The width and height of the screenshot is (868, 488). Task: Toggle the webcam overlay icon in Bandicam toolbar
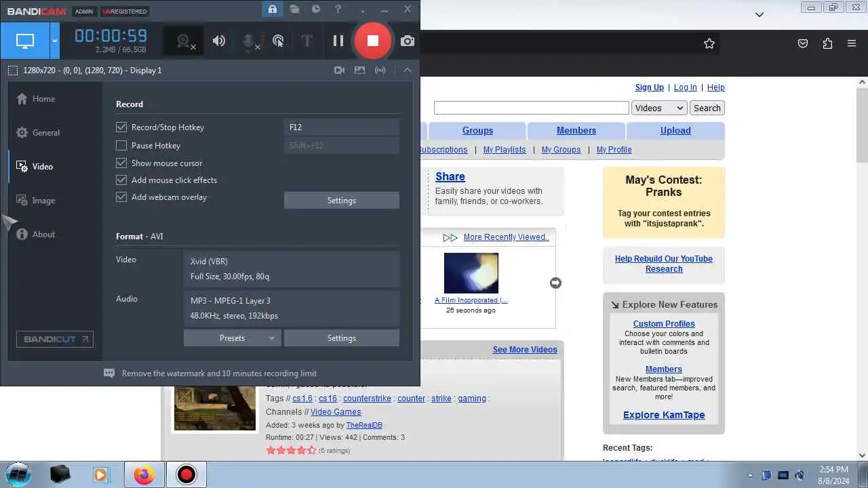pyautogui.click(x=184, y=41)
